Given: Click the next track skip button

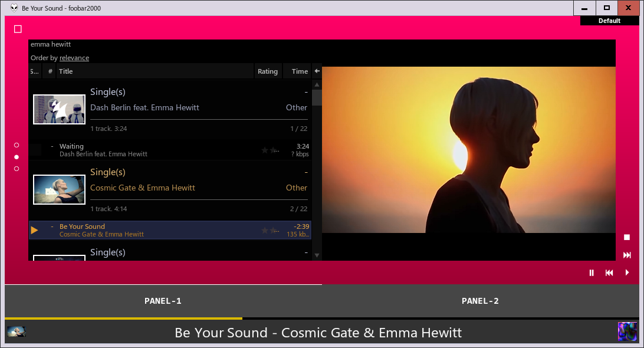Looking at the screenshot, I should [627, 255].
